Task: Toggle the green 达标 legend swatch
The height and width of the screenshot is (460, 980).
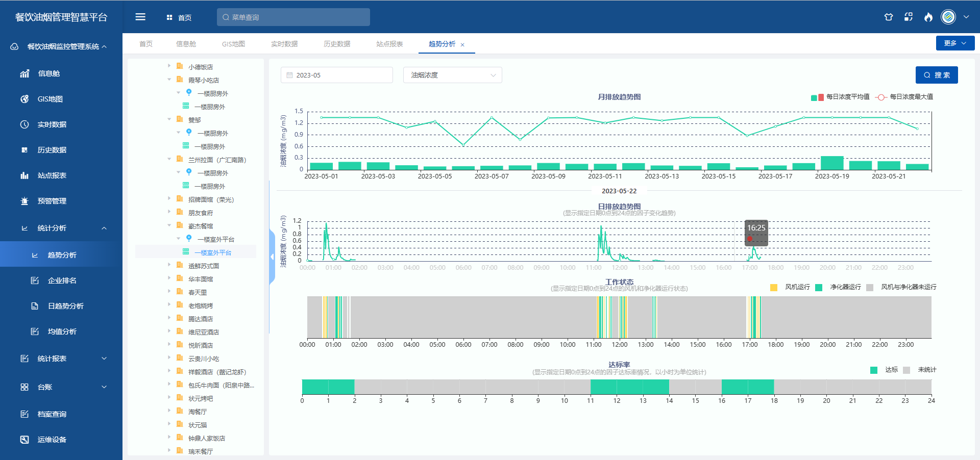Action: pos(874,370)
